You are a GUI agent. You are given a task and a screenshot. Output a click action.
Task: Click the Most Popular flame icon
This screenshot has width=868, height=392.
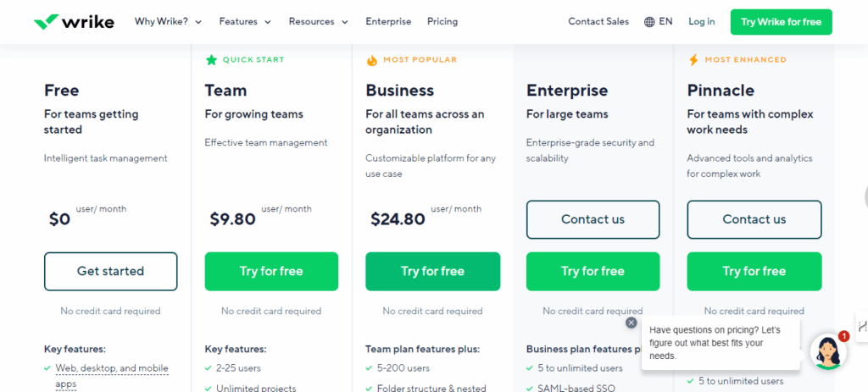tap(371, 60)
